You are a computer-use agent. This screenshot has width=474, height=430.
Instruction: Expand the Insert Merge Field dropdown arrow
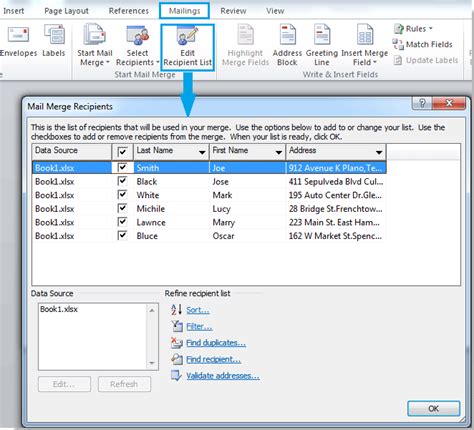[x=375, y=63]
